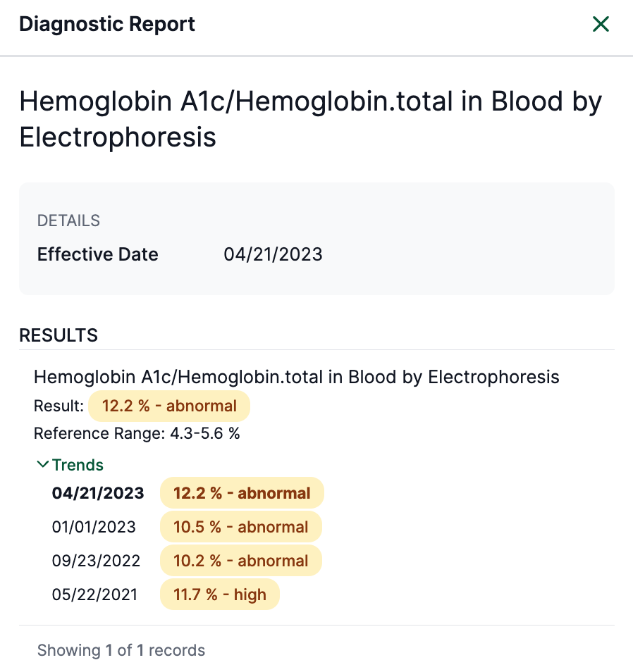Screen dimensions: 633x672
Task: Select the 09/23/2022 trend date
Action: [x=96, y=561]
